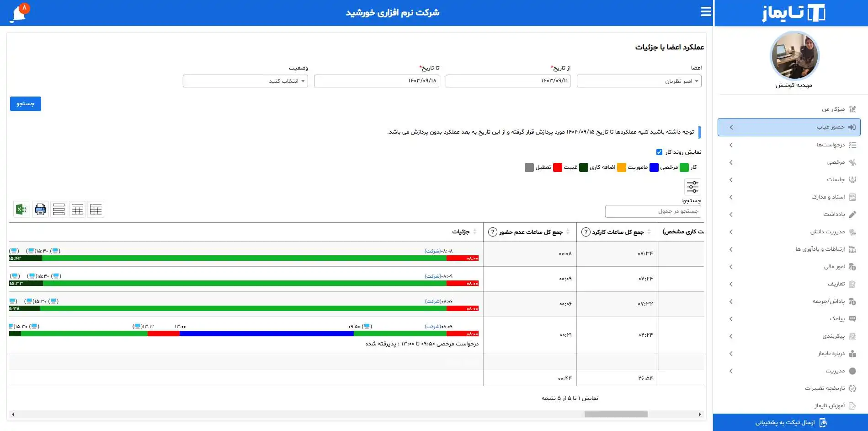Click the notification bell icon
The image size is (868, 431).
point(19,13)
